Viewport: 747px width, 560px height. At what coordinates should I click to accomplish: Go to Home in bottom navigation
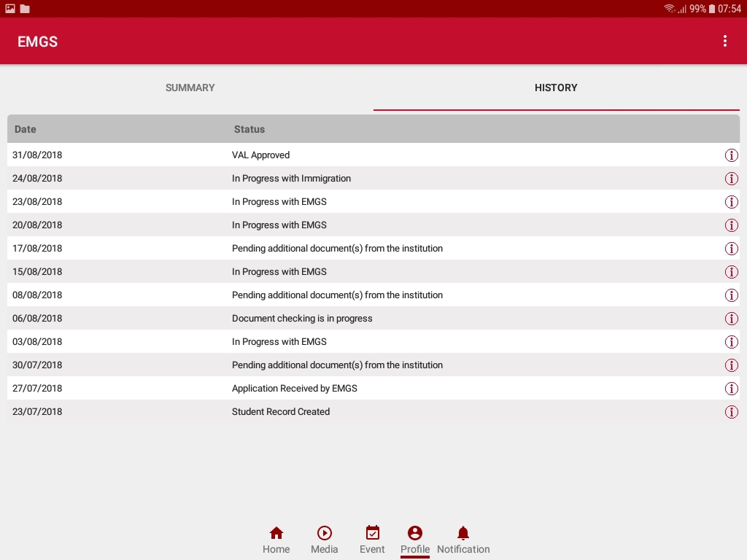(x=276, y=540)
